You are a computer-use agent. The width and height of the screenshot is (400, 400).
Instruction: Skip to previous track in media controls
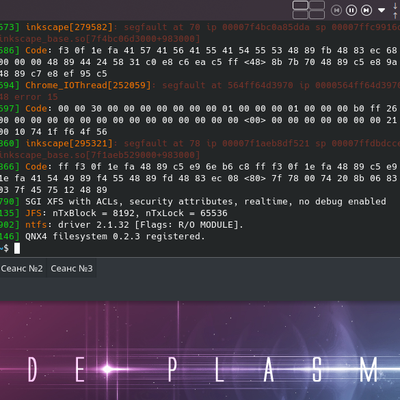[336, 10]
